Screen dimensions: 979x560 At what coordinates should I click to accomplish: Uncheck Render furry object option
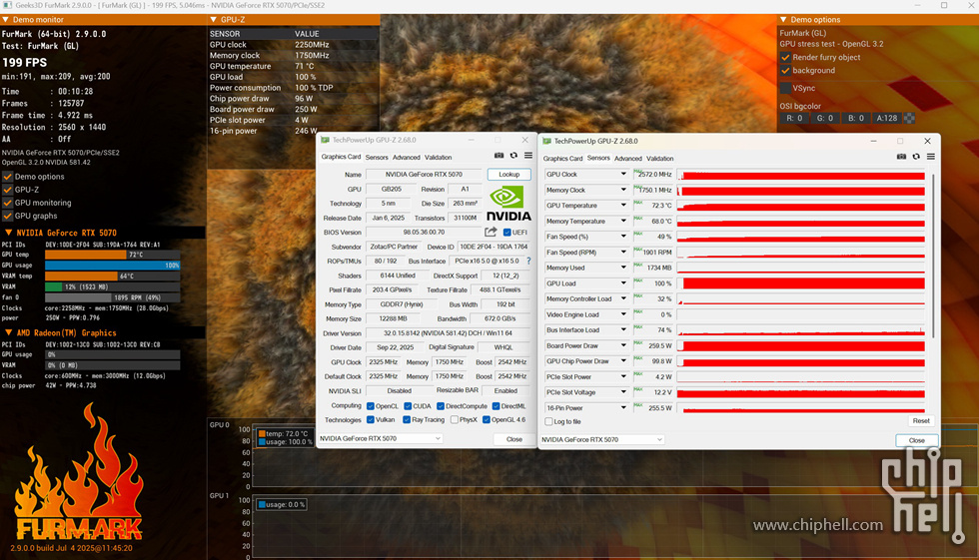tap(786, 57)
